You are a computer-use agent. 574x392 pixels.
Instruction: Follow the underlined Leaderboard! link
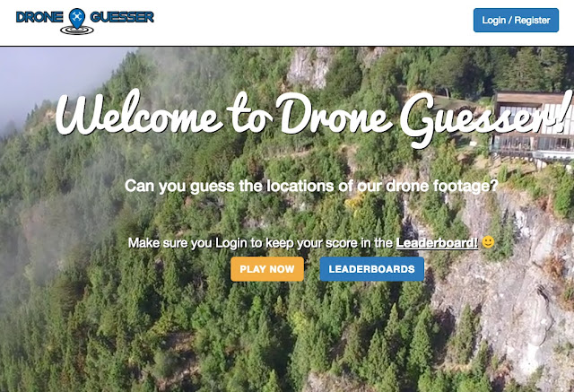(437, 243)
